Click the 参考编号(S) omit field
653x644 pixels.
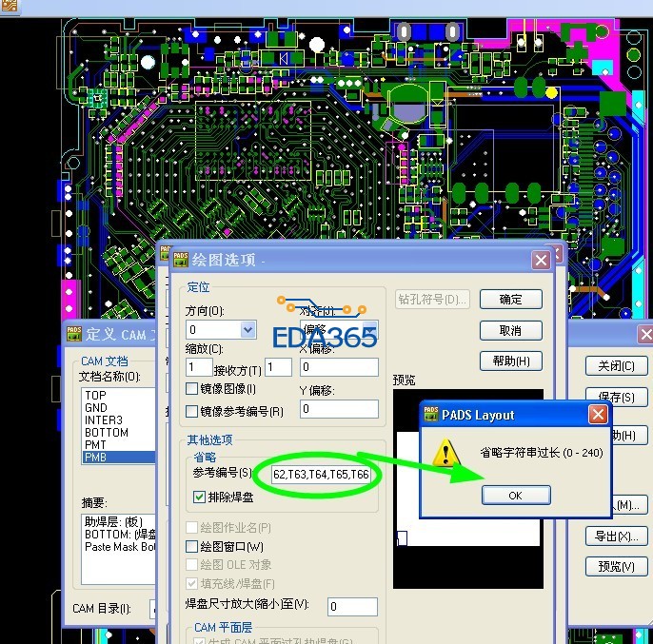(x=321, y=474)
